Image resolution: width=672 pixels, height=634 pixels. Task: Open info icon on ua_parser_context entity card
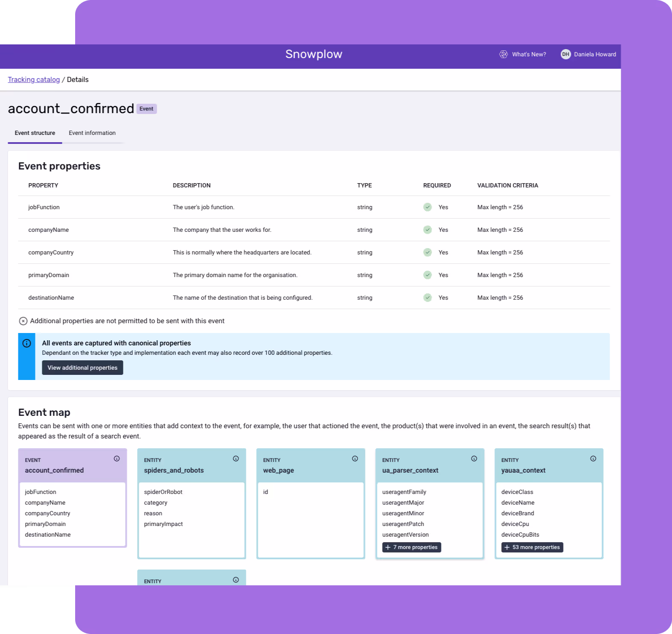point(474,459)
